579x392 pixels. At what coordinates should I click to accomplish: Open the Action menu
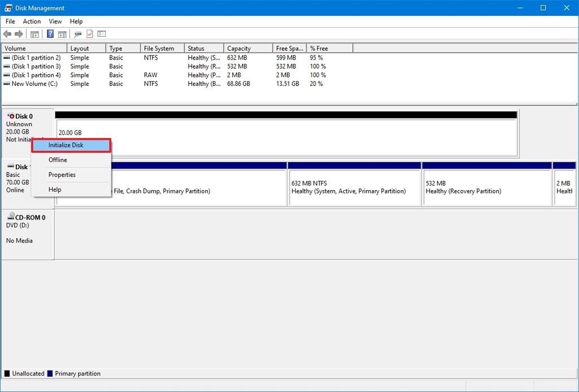click(x=32, y=21)
